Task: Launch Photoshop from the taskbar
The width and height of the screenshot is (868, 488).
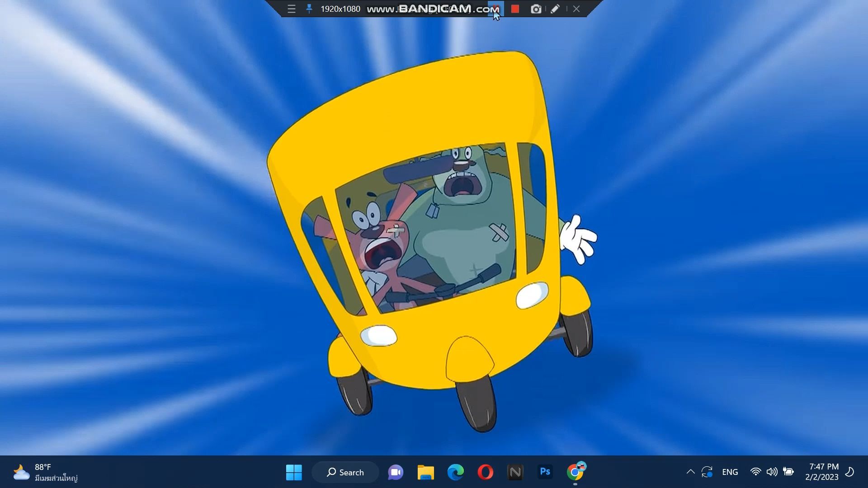Action: pos(545,472)
